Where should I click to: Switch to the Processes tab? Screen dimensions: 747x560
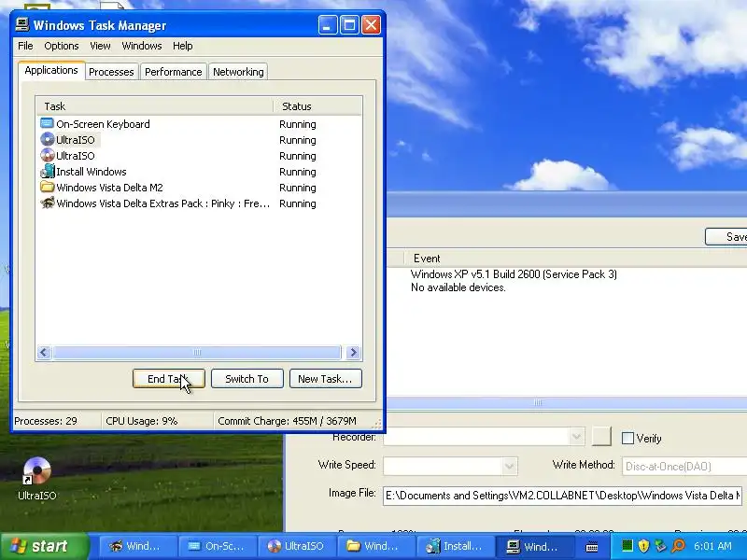(111, 72)
